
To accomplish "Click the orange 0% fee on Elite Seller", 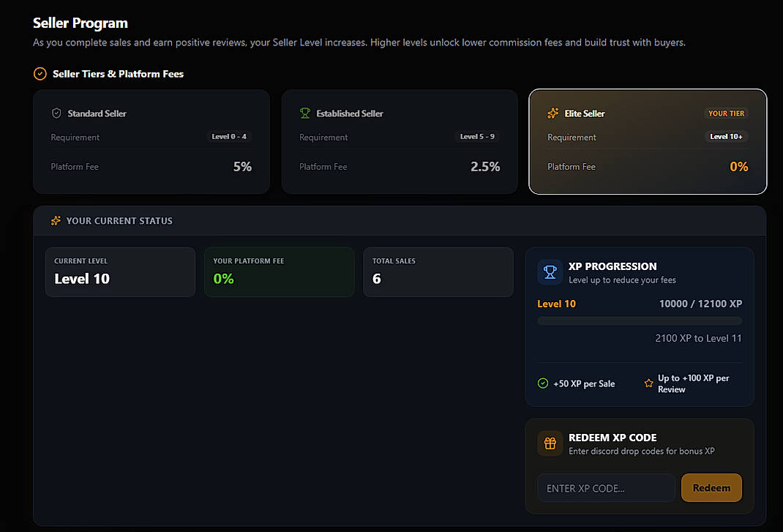I will (x=738, y=166).
